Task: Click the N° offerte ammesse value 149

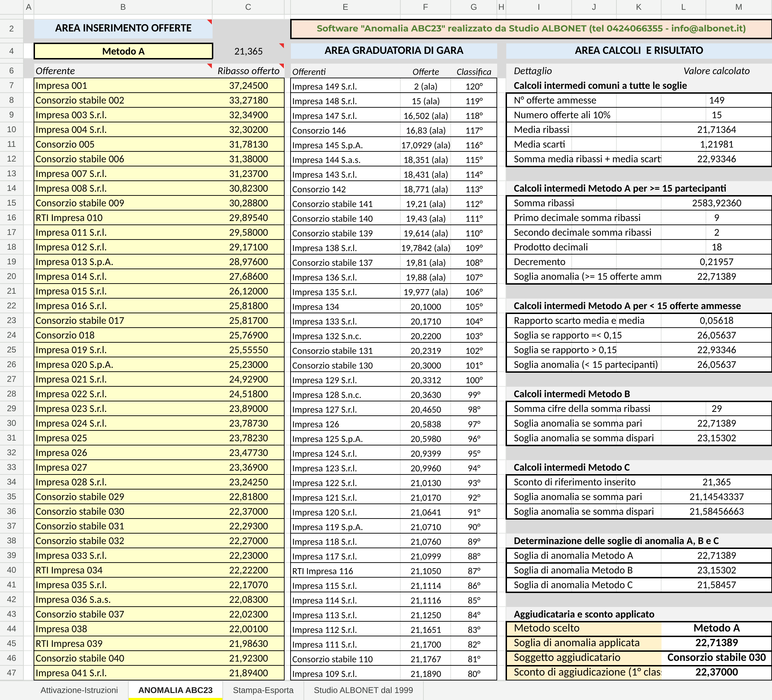Action: (716, 100)
